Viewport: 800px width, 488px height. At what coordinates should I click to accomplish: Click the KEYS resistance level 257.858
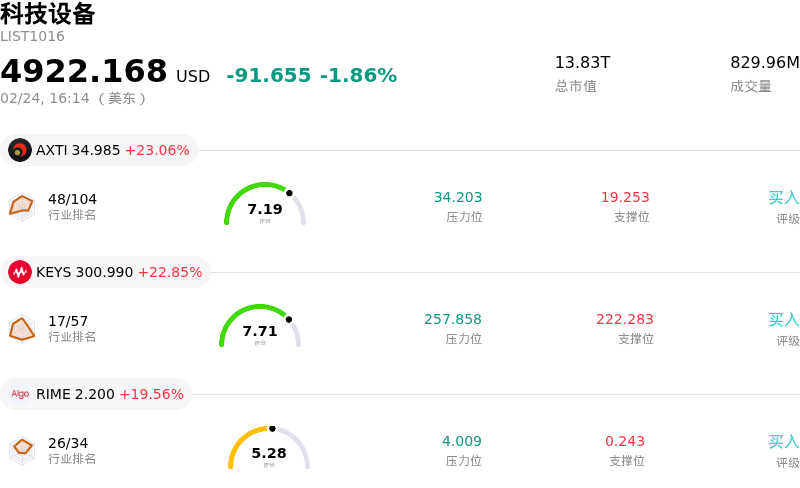coord(453,319)
